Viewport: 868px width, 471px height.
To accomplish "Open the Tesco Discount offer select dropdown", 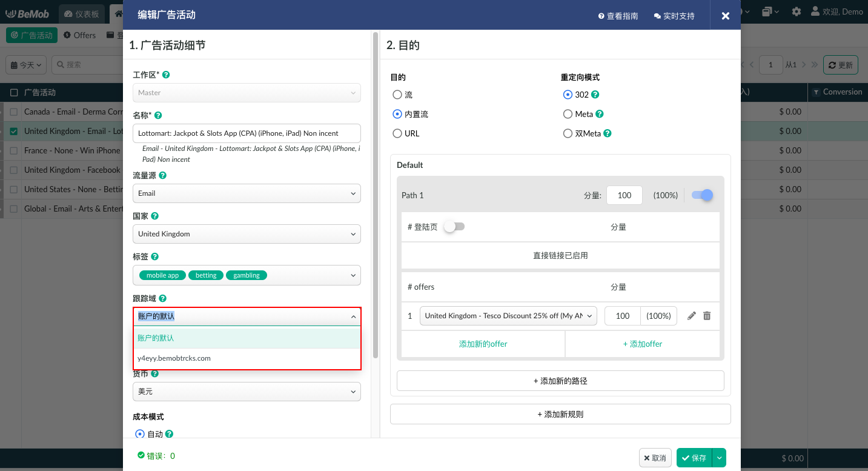I will (x=508, y=316).
